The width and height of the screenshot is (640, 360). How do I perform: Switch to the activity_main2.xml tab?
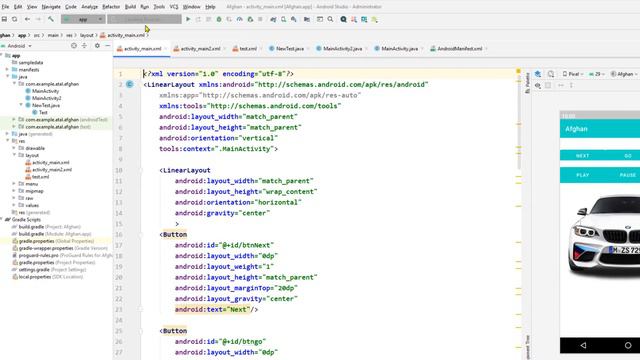pos(198,49)
